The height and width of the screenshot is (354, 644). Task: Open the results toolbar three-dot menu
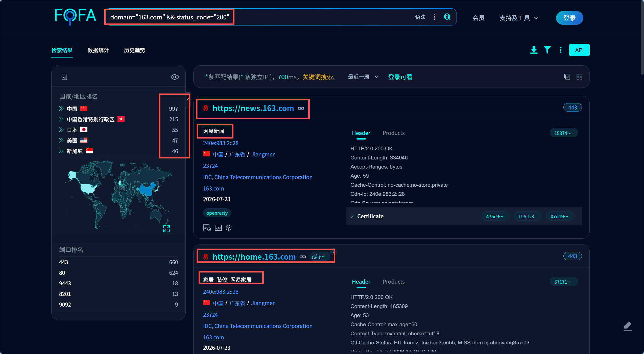560,50
